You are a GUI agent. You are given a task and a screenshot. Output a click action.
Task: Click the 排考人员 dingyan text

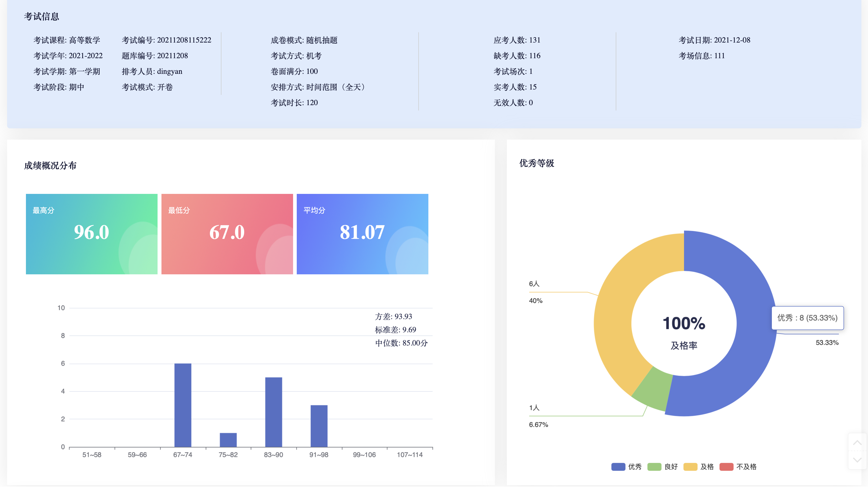pyautogui.click(x=152, y=71)
